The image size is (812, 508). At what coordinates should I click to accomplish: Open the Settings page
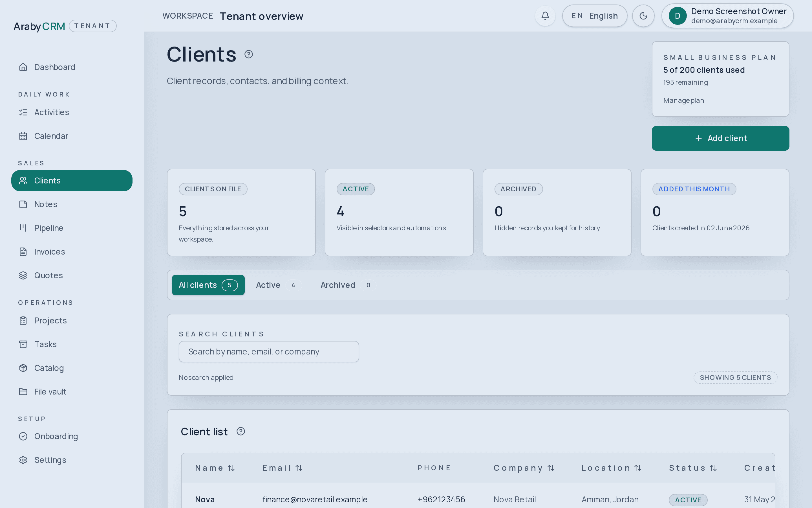point(72,460)
